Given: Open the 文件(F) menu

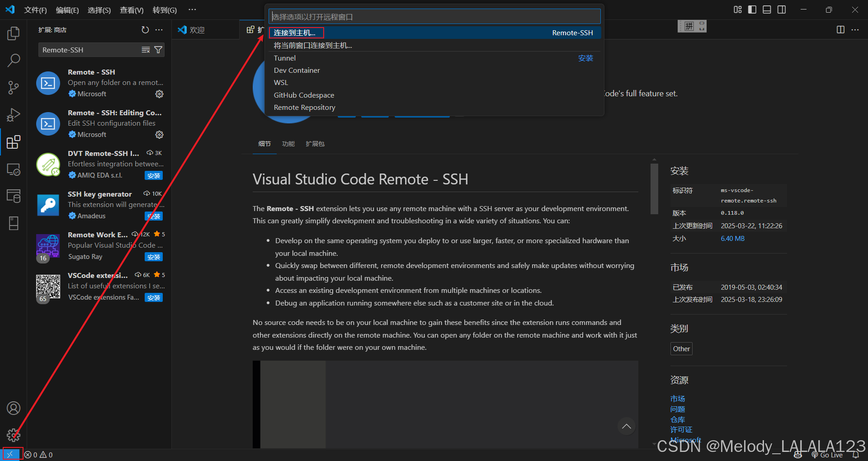Looking at the screenshot, I should click(x=35, y=10).
